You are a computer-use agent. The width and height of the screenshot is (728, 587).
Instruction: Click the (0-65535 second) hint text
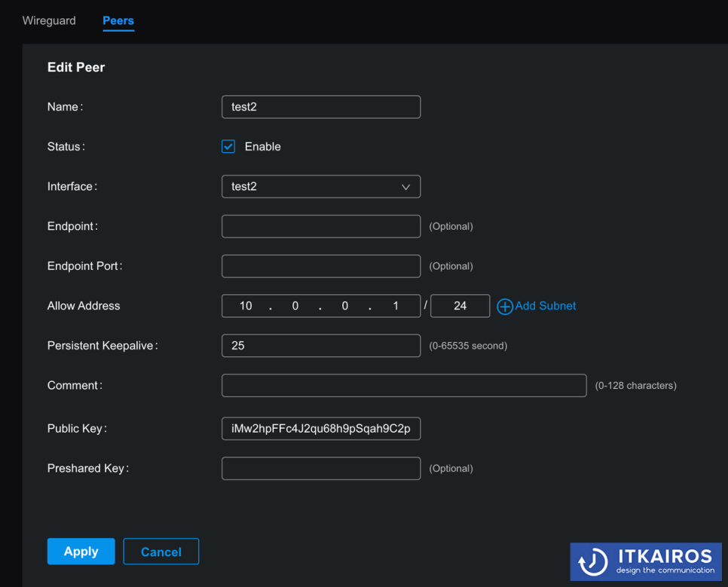(x=468, y=346)
